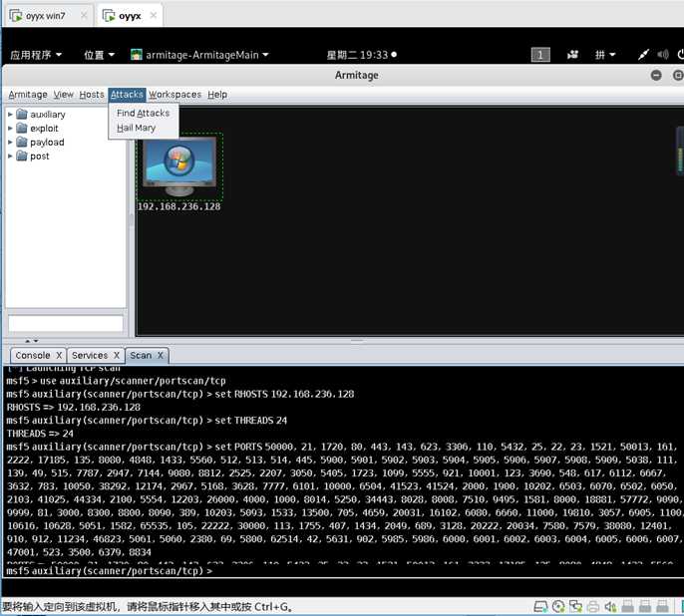Open the 拼 input method dropdown

(605, 55)
